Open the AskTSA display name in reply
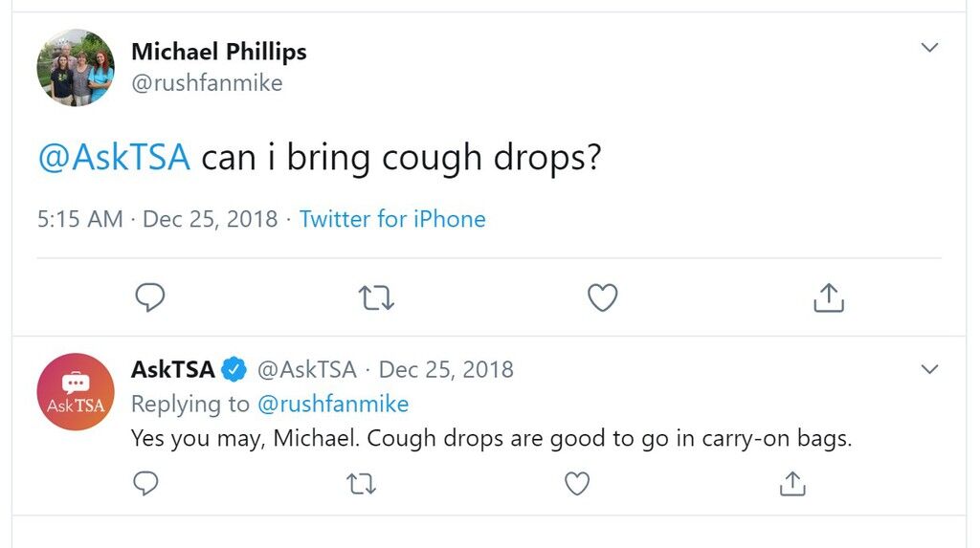 pyautogui.click(x=173, y=369)
